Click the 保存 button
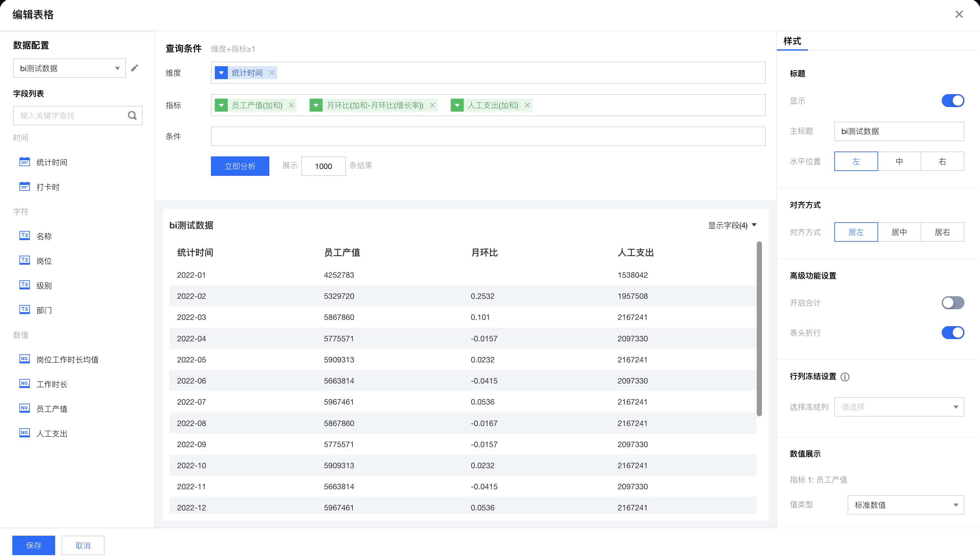Screen dimensions: 980x560 click(33, 545)
